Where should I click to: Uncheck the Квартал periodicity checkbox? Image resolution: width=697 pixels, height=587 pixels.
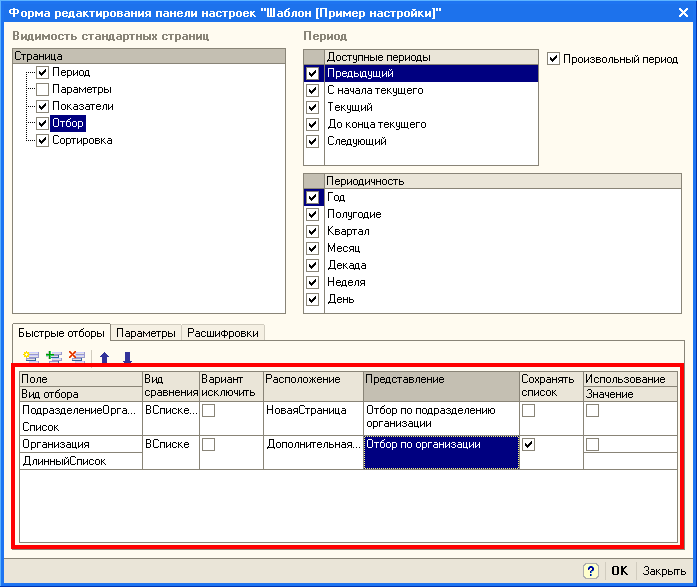click(312, 232)
